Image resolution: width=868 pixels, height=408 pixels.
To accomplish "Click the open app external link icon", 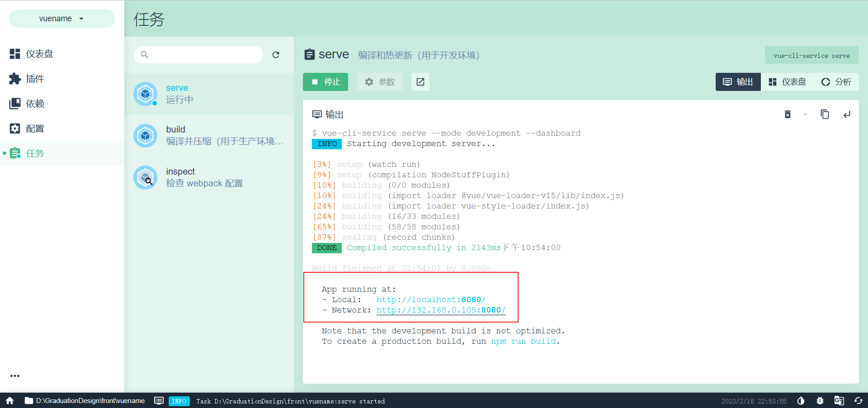I will pyautogui.click(x=420, y=82).
